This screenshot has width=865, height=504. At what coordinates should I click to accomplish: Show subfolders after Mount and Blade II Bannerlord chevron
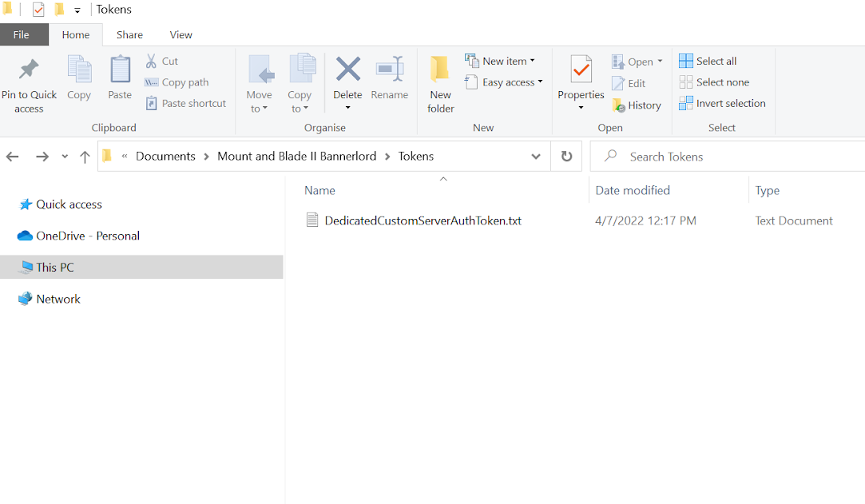[387, 157]
